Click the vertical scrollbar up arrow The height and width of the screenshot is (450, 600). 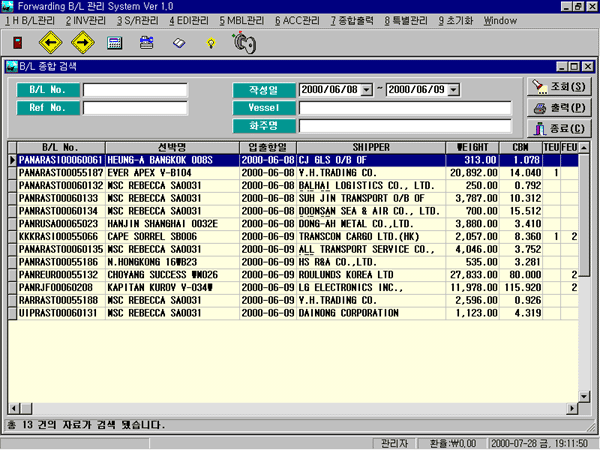(x=584, y=148)
